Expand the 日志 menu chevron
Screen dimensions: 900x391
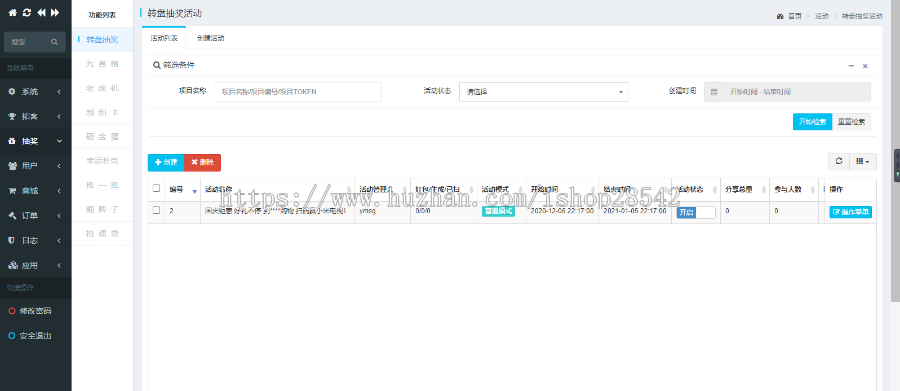59,241
